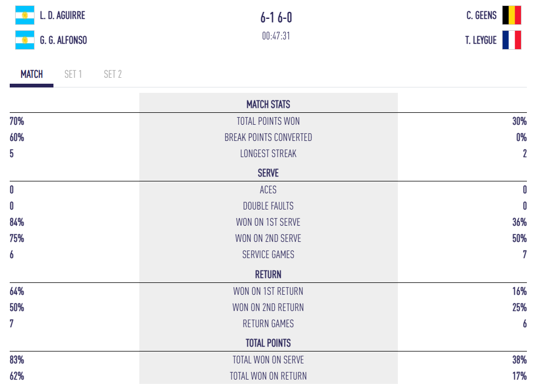This screenshot has width=535, height=392.
Task: Select player name C. Geens
Action: (482, 15)
